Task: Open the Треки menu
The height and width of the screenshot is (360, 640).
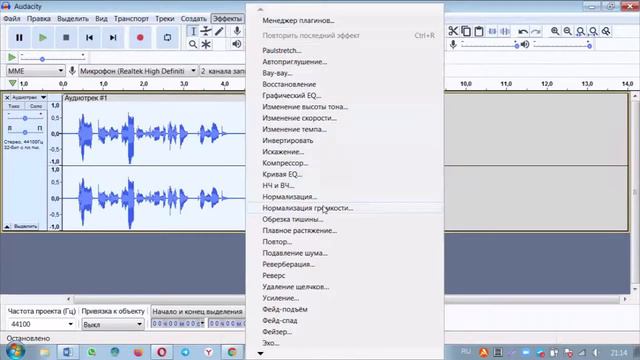Action: click(x=164, y=19)
